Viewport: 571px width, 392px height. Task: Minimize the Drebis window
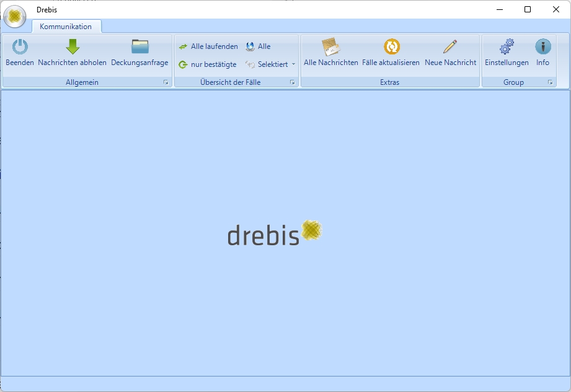point(500,9)
